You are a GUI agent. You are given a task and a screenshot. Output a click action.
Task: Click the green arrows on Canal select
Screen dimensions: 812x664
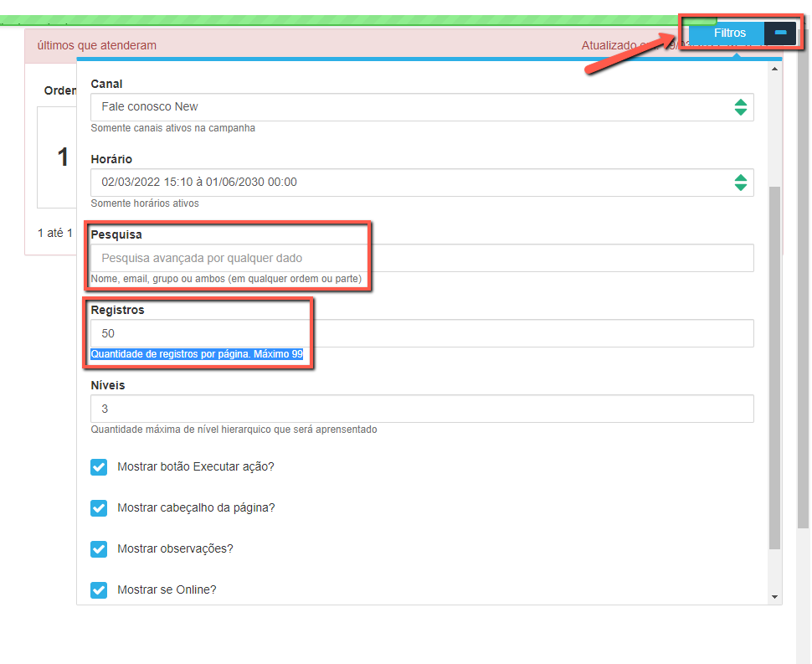[x=740, y=107]
